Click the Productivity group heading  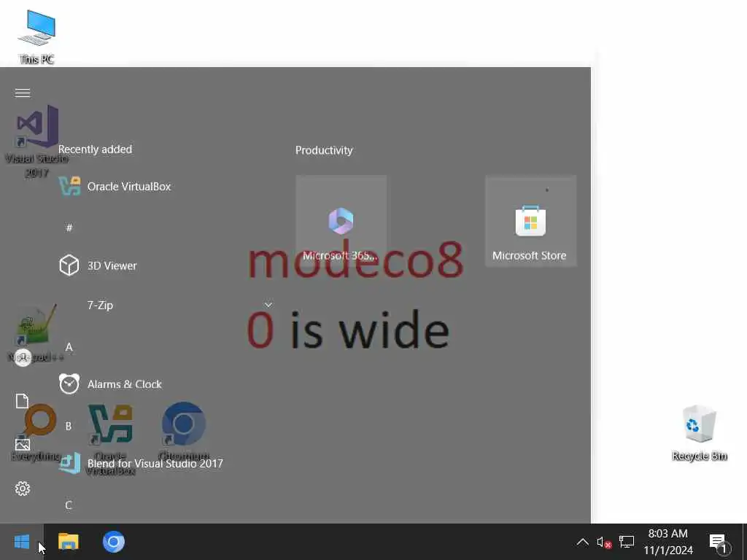[x=324, y=150]
